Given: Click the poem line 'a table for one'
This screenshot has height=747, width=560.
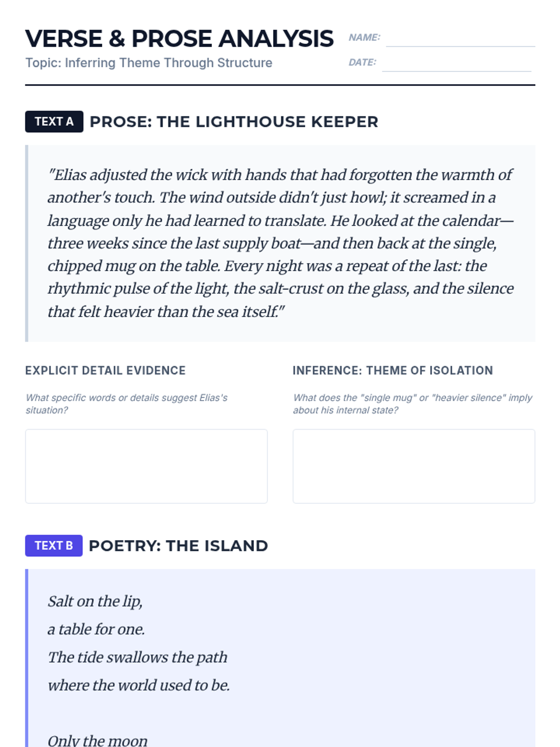Looking at the screenshot, I should pyautogui.click(x=96, y=629).
